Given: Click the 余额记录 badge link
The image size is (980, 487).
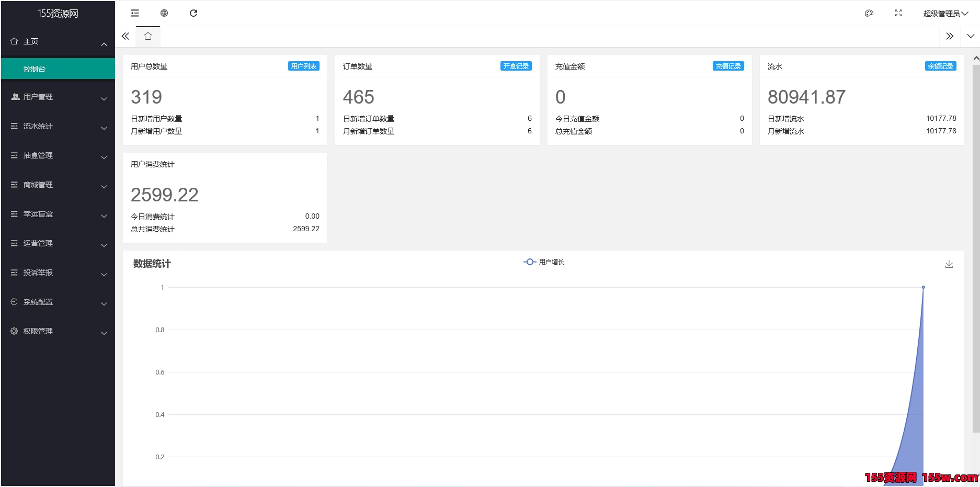Looking at the screenshot, I should pos(940,66).
